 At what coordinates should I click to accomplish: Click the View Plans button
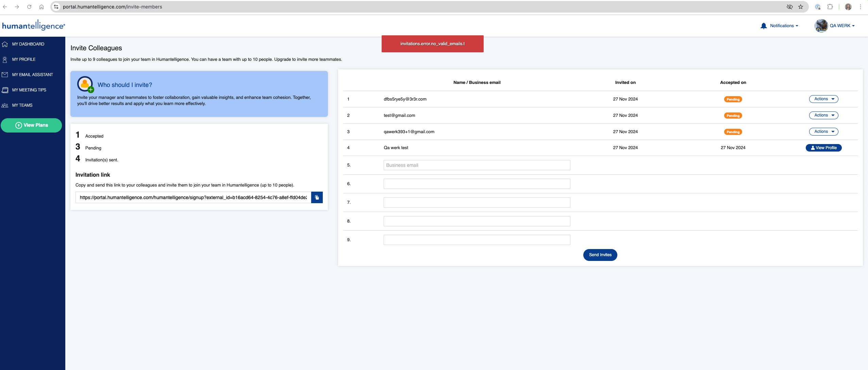(32, 125)
